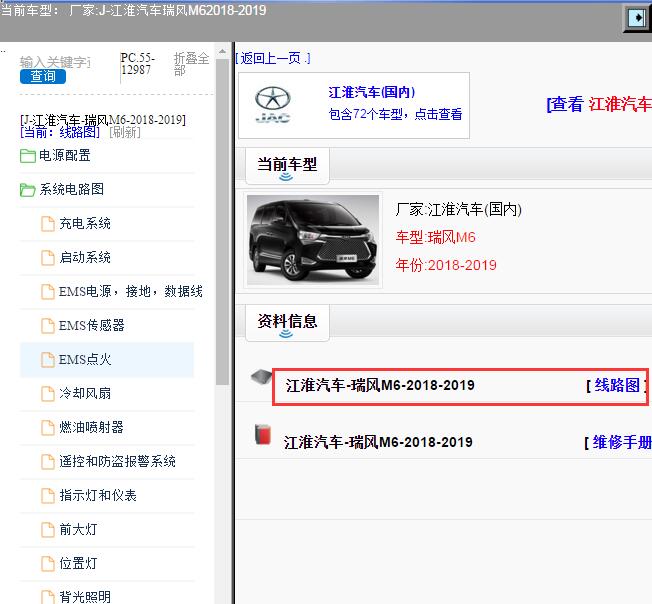Click the 厂家:江淮汽车(国内) text
The width and height of the screenshot is (652, 604).
coord(458,210)
